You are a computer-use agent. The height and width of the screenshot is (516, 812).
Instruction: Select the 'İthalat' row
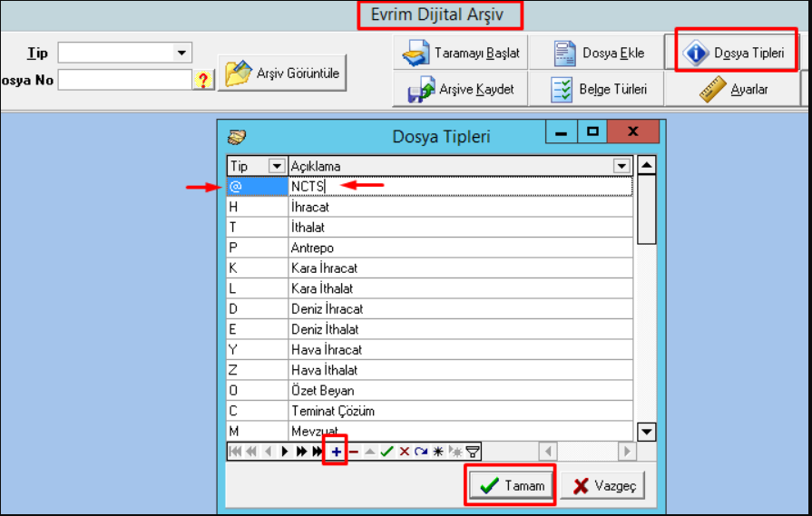[430, 228]
